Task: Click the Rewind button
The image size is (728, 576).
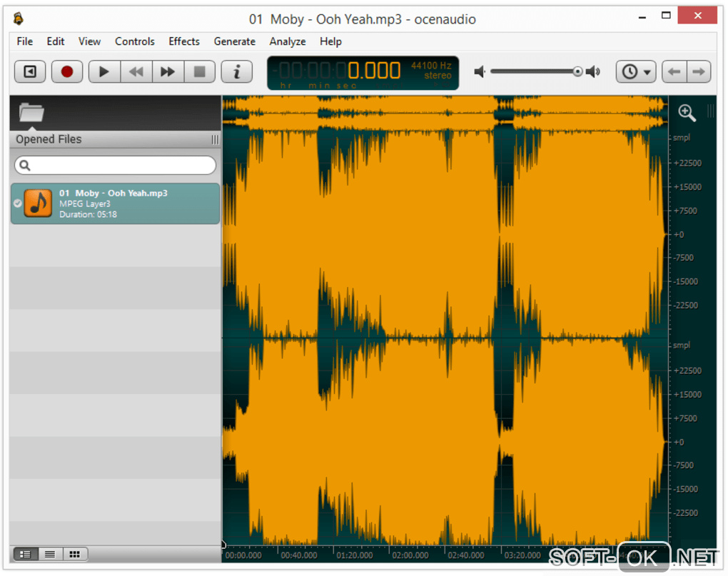Action: click(x=136, y=71)
